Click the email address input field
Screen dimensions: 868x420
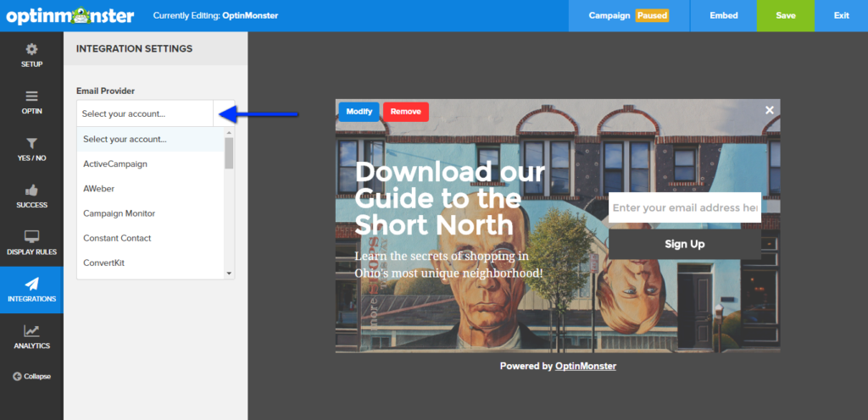pyautogui.click(x=685, y=207)
